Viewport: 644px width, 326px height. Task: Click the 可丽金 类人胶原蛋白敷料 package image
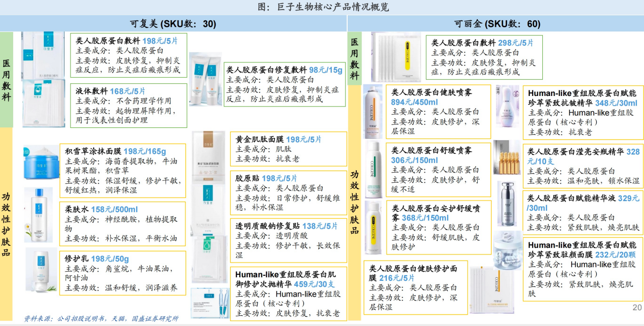point(396,57)
